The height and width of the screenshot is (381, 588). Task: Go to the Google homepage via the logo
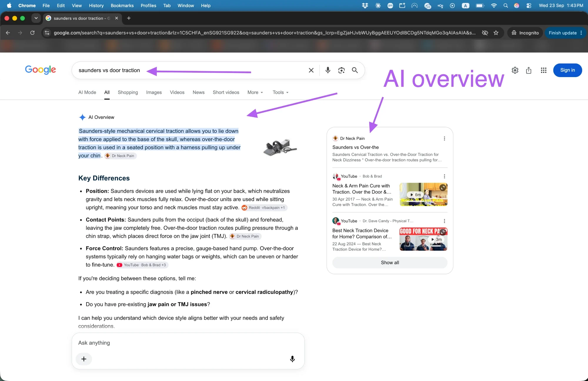41,70
